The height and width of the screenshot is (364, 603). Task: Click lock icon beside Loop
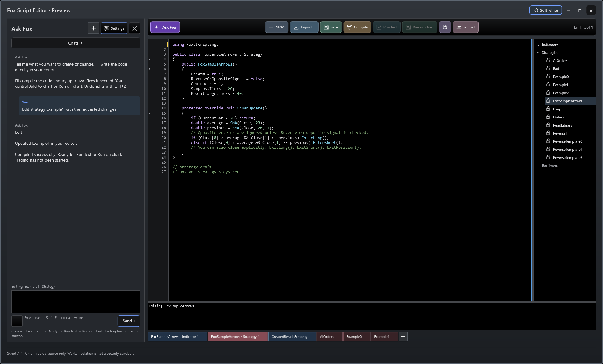point(548,109)
